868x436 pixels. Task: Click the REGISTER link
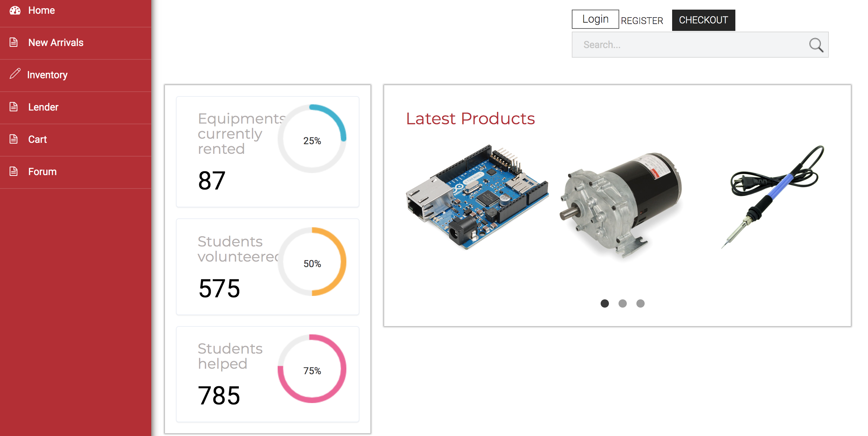pyautogui.click(x=642, y=21)
